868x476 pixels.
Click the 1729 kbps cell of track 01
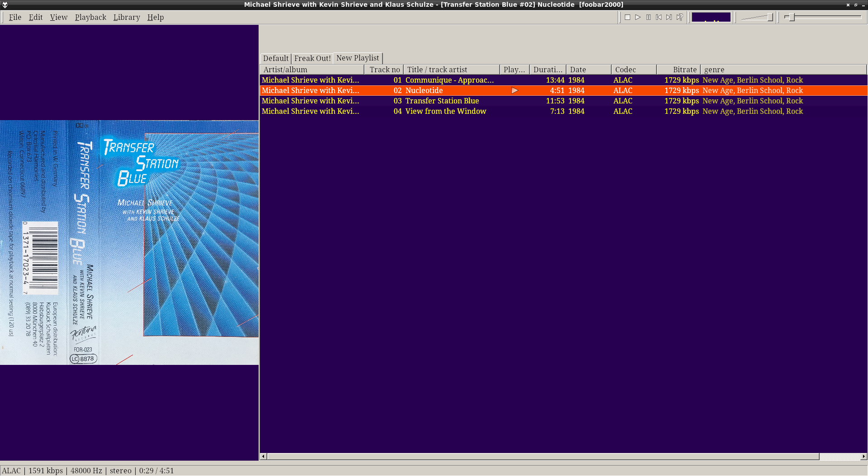pyautogui.click(x=681, y=80)
